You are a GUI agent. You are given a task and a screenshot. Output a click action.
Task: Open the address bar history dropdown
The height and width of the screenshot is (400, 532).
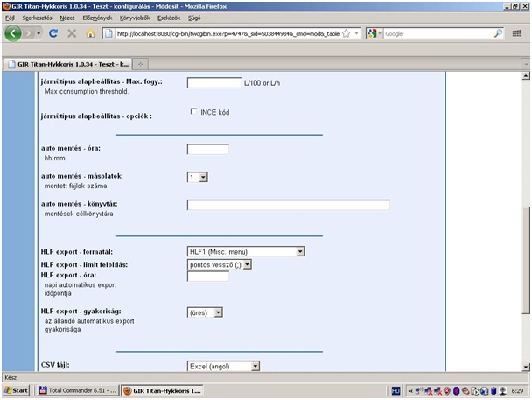pos(356,33)
